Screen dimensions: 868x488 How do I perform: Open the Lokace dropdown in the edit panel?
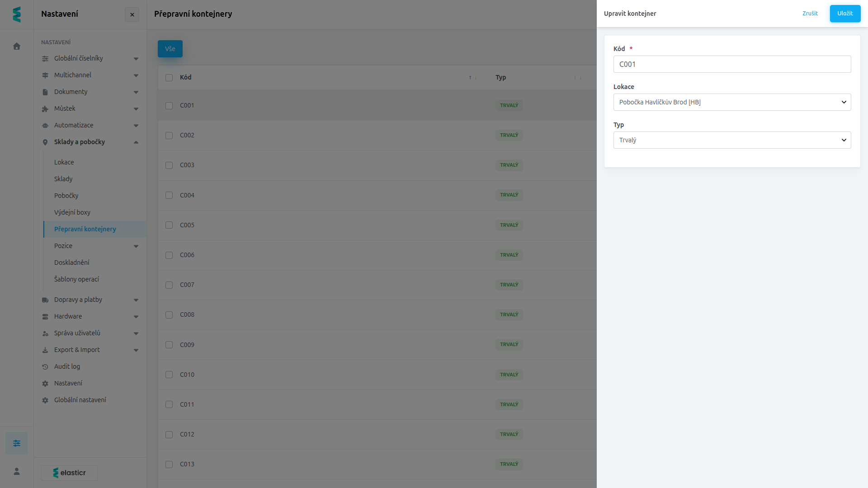click(732, 102)
